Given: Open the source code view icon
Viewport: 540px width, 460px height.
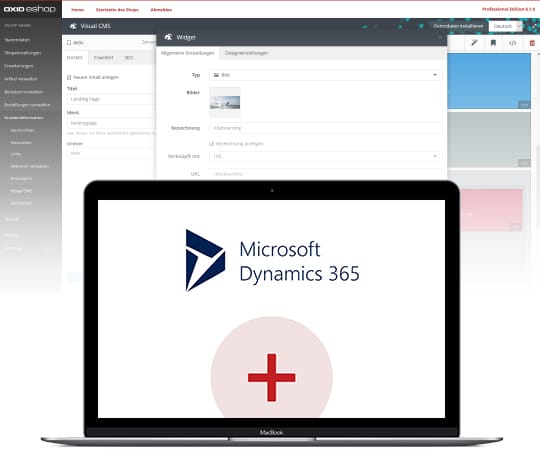Looking at the screenshot, I should pos(512,43).
